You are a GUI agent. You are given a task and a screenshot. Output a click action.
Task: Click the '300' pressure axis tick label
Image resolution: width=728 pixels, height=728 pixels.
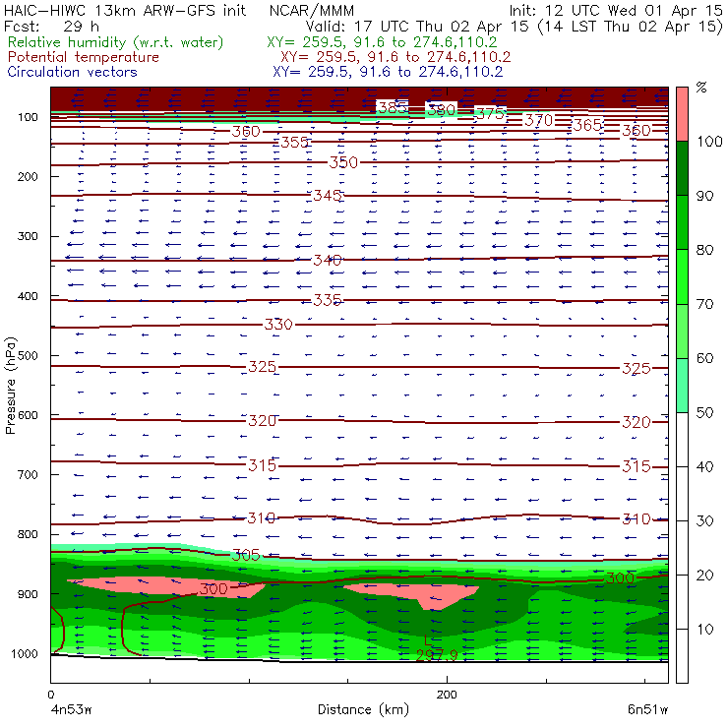pyautogui.click(x=28, y=236)
